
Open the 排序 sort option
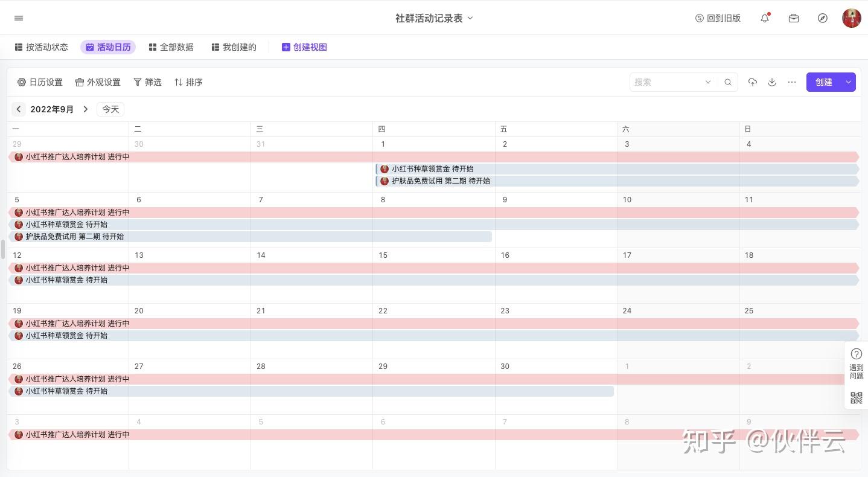click(x=188, y=82)
